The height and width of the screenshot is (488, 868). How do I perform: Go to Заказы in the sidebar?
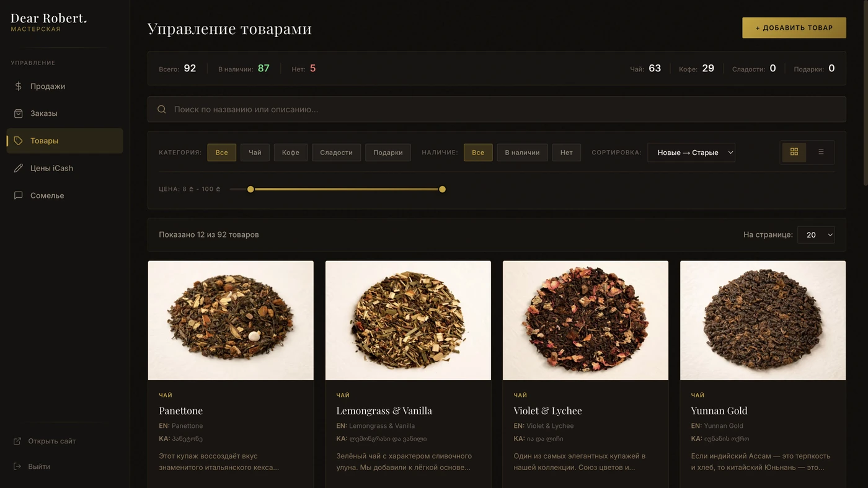pos(44,113)
